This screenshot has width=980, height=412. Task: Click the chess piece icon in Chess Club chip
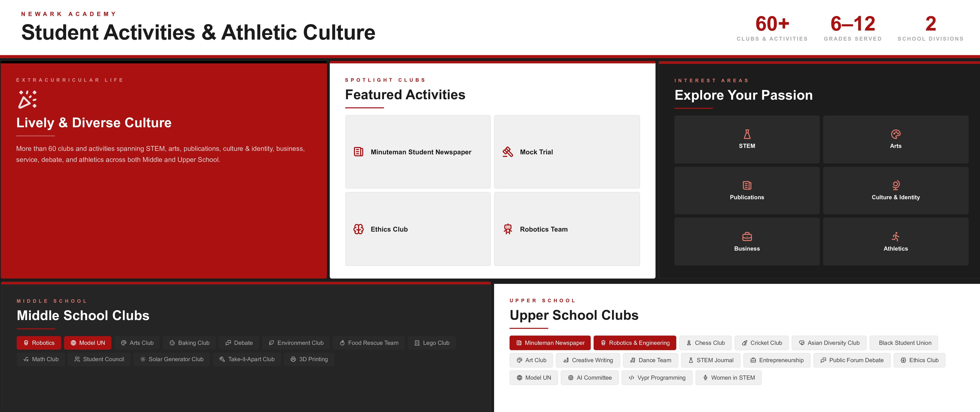(x=689, y=343)
